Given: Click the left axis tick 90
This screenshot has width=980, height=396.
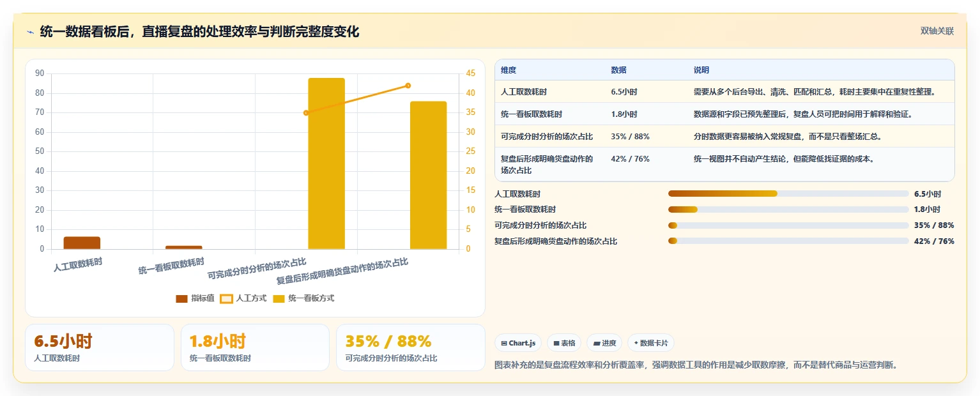Looking at the screenshot, I should [40, 73].
